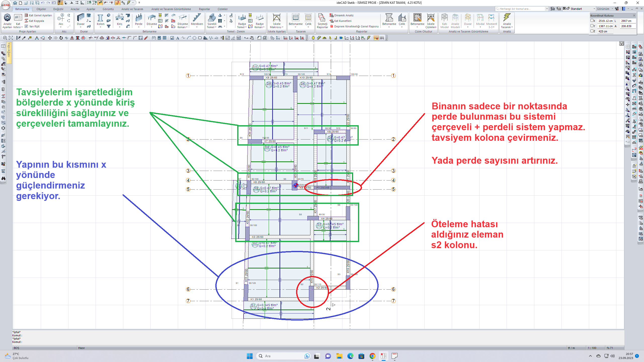Select the Zoom window magnifier tool
Screen dimensions: 644x362
click(5, 38)
